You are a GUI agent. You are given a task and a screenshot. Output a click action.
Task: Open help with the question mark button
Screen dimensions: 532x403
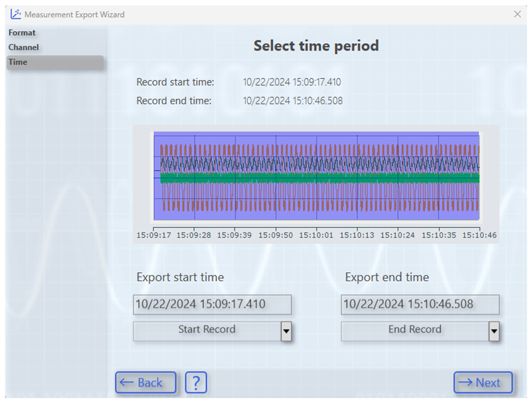(196, 382)
